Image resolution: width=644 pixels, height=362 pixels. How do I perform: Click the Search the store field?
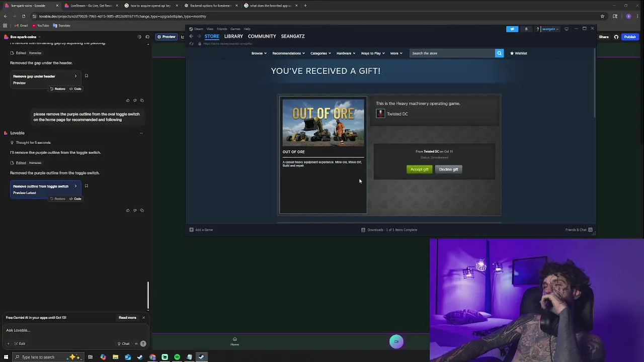(x=452, y=53)
